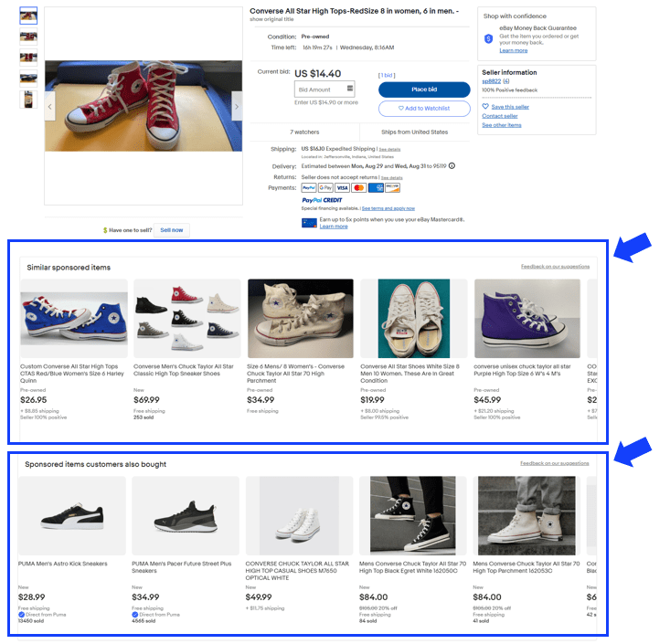Viewport: 670px width, 644px height.
Task: Select the fourth listing thumbnail image
Action: 28,79
